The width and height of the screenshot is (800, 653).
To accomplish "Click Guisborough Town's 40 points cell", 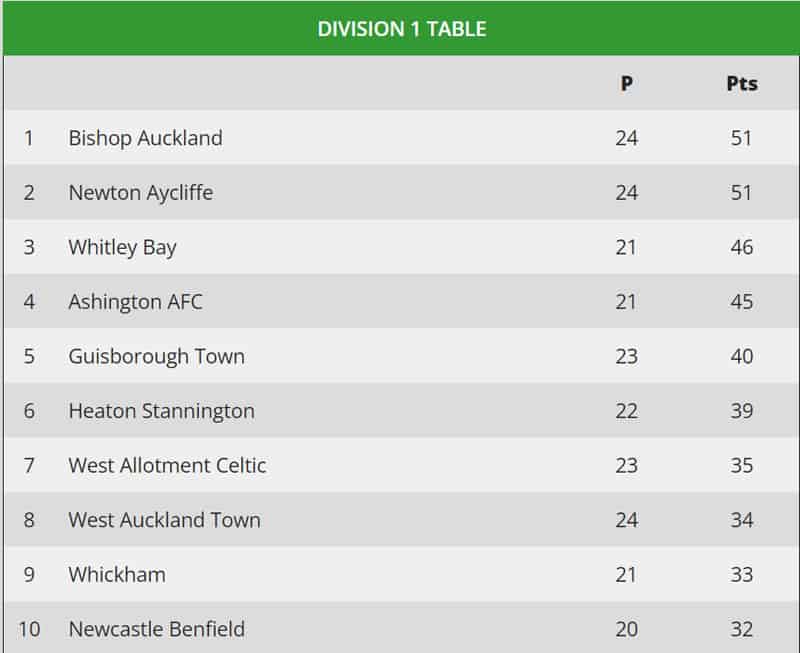I will pos(741,357).
